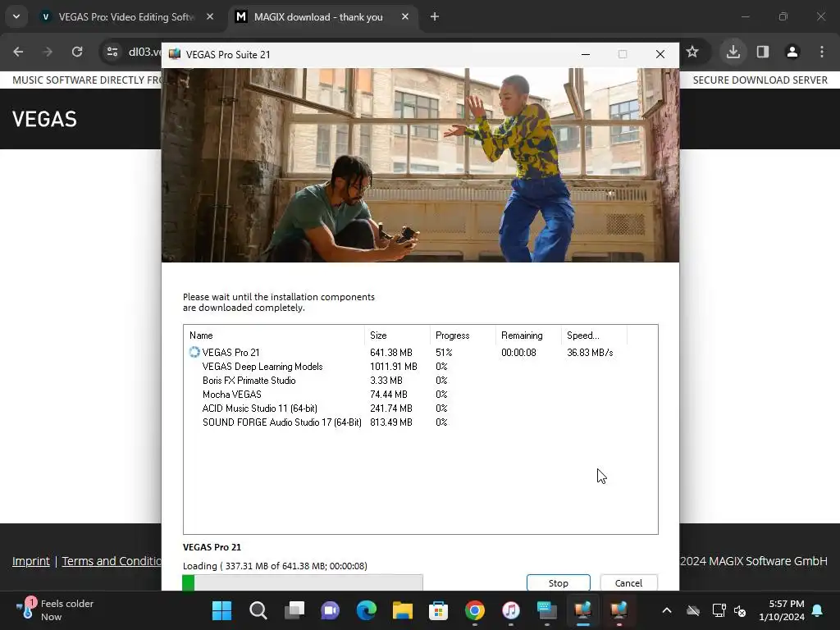Go forward in Chrome browser
The image size is (840, 630).
click(x=48, y=52)
